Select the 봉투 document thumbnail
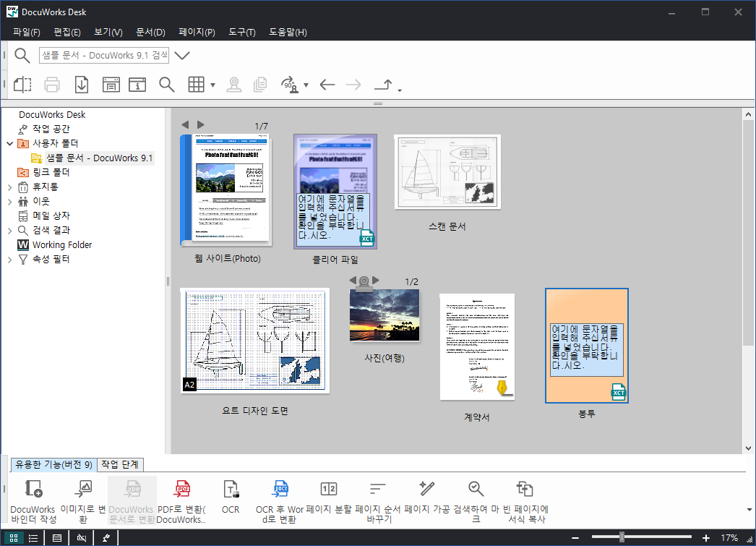The width and height of the screenshot is (756, 546). pos(587,346)
